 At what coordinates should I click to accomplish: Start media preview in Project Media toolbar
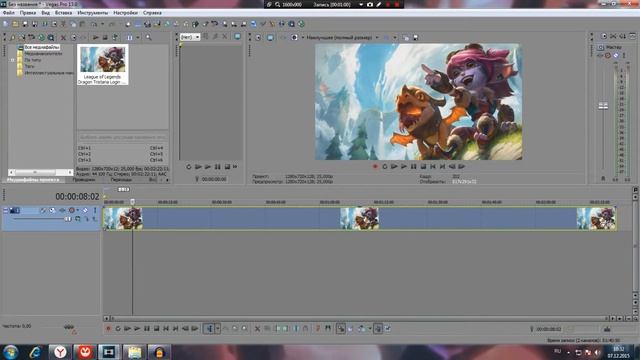96,38
